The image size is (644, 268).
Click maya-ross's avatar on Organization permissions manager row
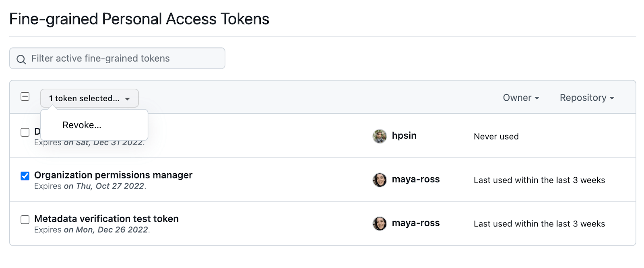pos(380,179)
